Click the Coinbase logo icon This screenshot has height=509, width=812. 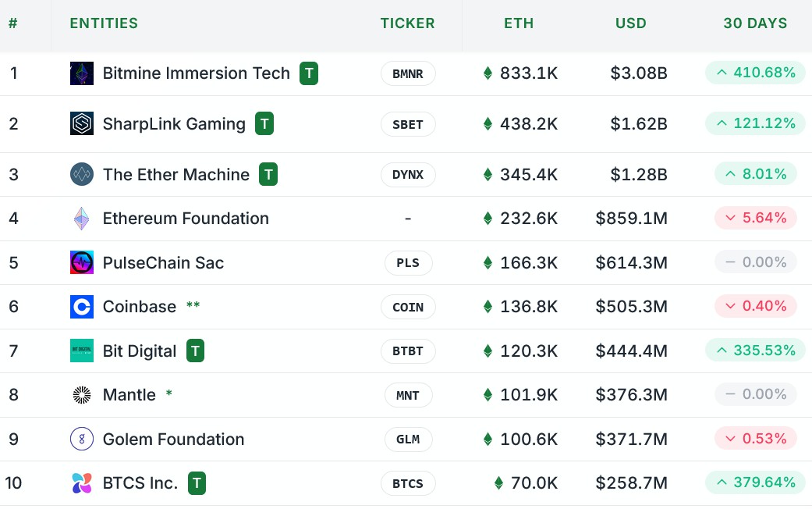pos(81,307)
